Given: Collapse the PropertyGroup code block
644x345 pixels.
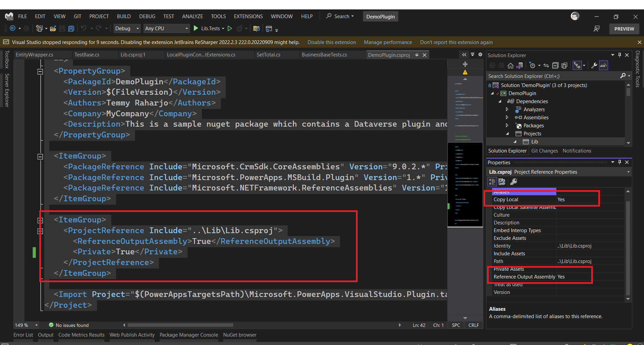Looking at the screenshot, I should (40, 71).
